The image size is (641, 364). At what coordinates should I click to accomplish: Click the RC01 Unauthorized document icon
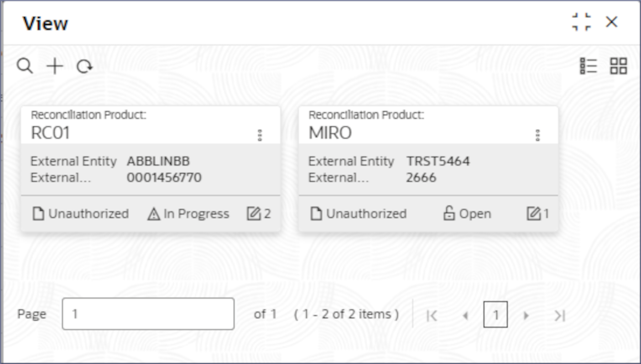tap(38, 213)
